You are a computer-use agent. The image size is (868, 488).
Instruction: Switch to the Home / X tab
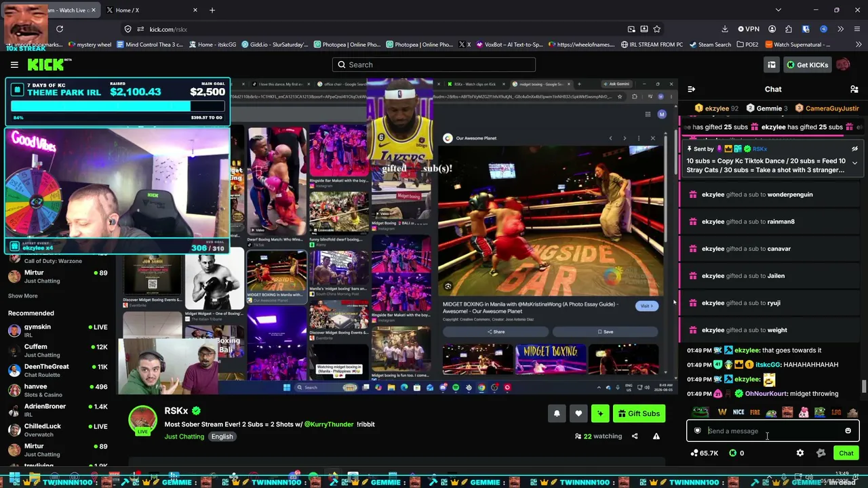click(x=153, y=10)
